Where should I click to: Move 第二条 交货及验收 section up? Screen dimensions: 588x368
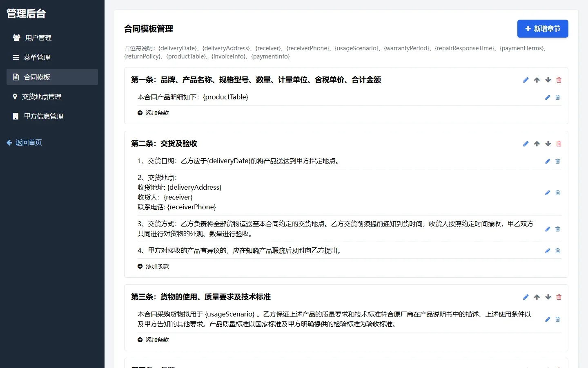[537, 144]
